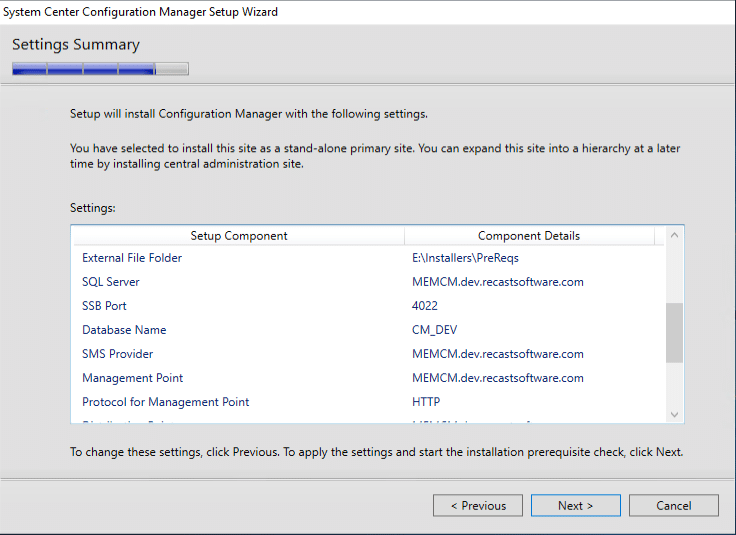Select the SQL Server setting row
Image resolution: width=736 pixels, height=535 pixels.
(x=111, y=282)
